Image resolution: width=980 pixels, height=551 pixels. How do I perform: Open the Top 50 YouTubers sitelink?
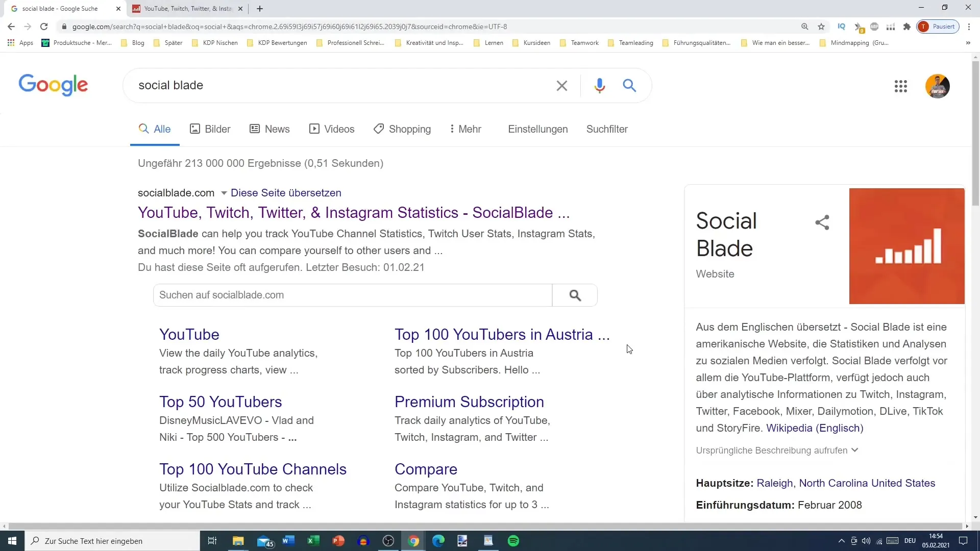tap(220, 402)
